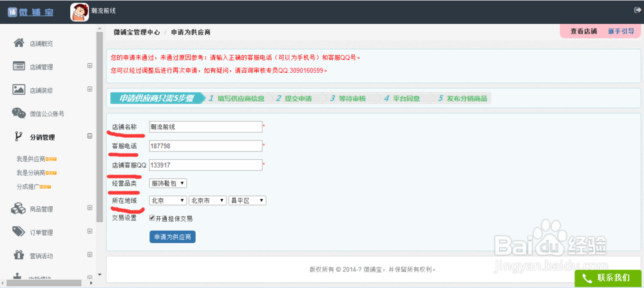Click into the 店铺名称 input field
644x288 pixels.
click(205, 127)
